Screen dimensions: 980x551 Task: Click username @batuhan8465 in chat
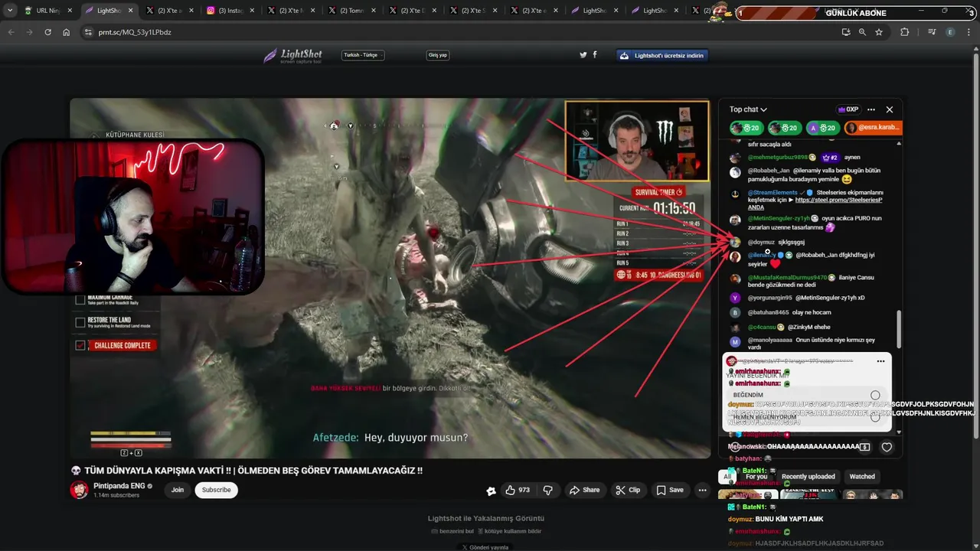[x=768, y=312]
